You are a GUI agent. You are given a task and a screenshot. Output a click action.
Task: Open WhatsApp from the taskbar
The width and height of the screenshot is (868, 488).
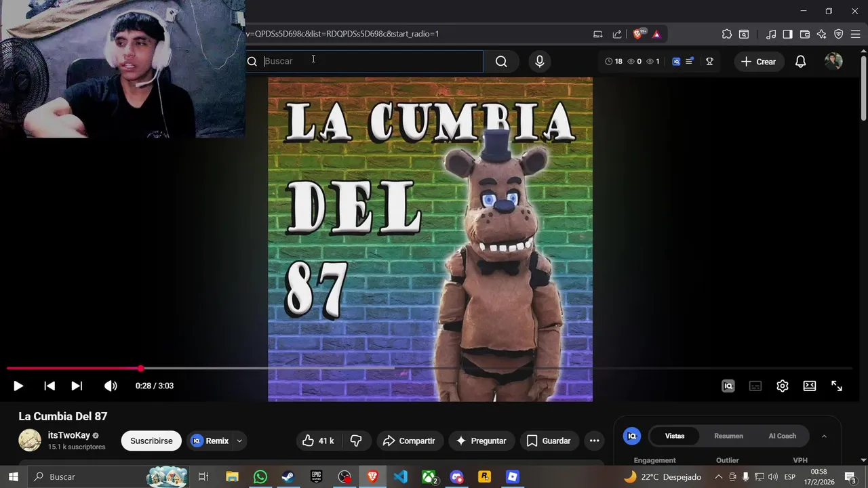coord(260,476)
